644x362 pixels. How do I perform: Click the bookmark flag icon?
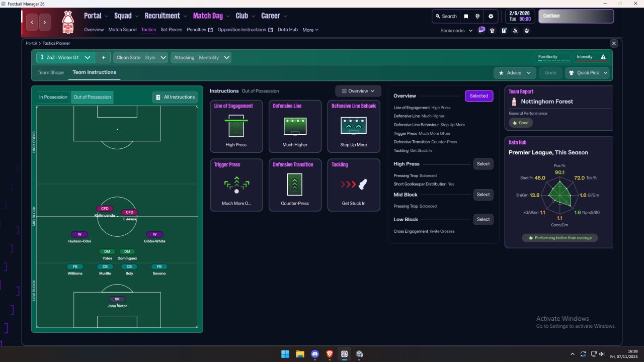466,16
